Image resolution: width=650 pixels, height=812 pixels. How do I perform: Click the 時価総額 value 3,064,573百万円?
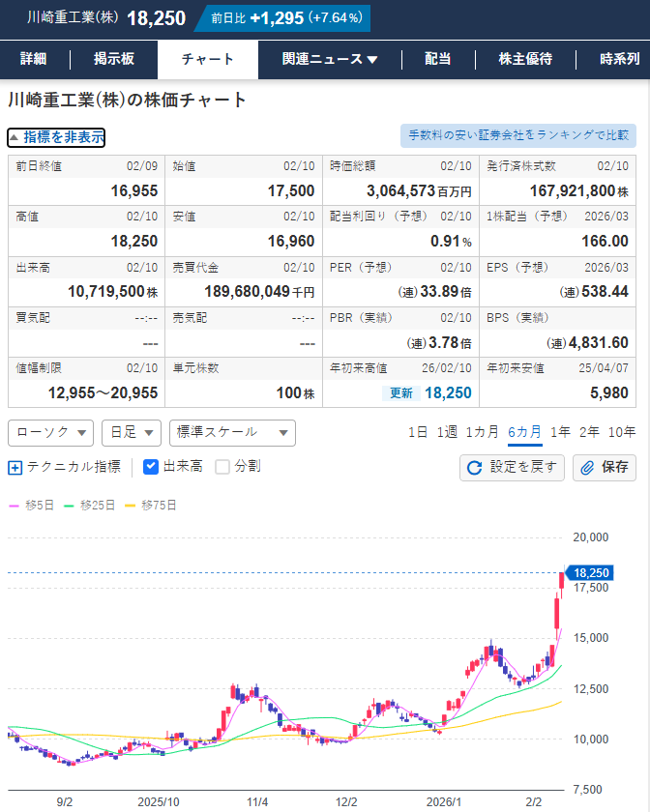(x=420, y=191)
